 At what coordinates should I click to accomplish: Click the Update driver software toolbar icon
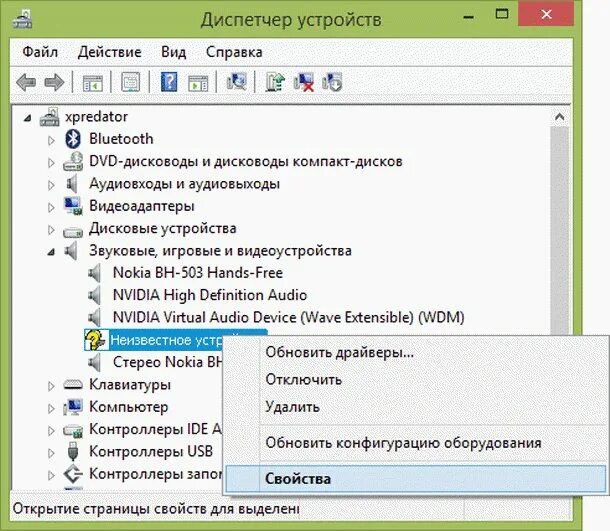(x=275, y=82)
